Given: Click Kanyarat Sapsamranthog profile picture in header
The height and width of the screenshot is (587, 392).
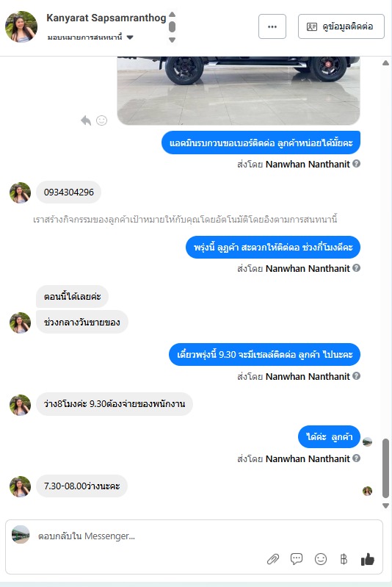Looking at the screenshot, I should click(21, 26).
